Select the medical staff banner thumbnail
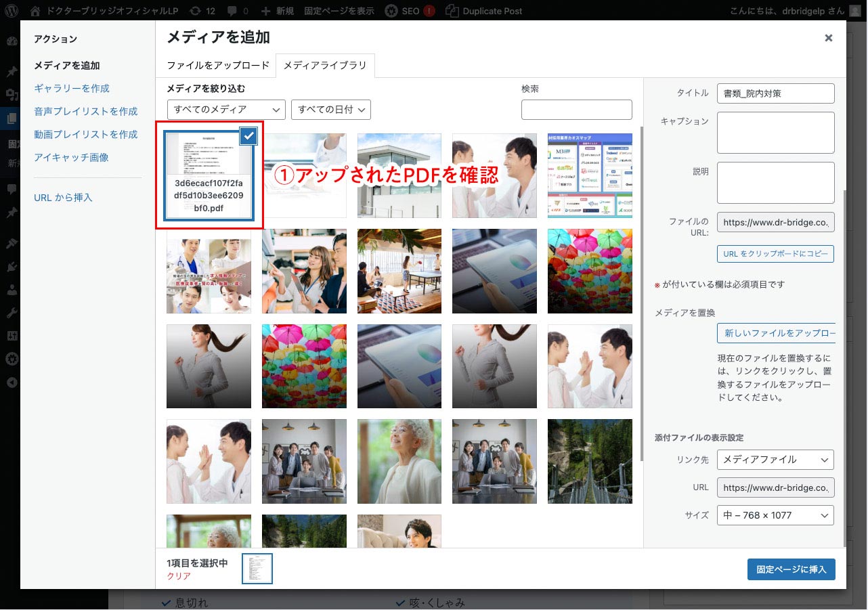Screen dimensions: 868x610 pyautogui.click(x=209, y=271)
